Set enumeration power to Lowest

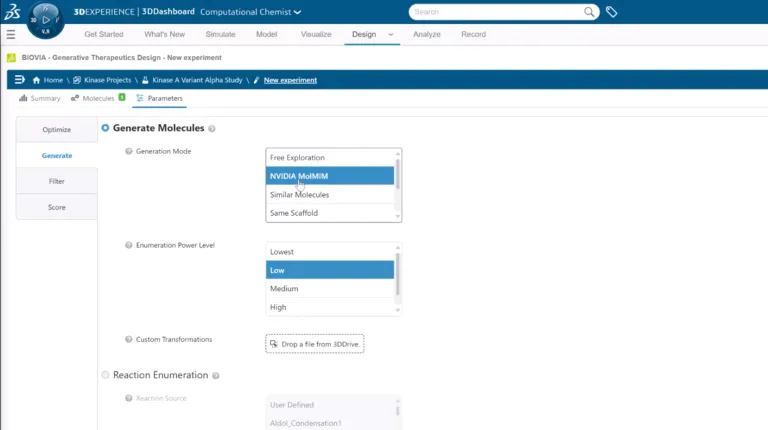[330, 252]
